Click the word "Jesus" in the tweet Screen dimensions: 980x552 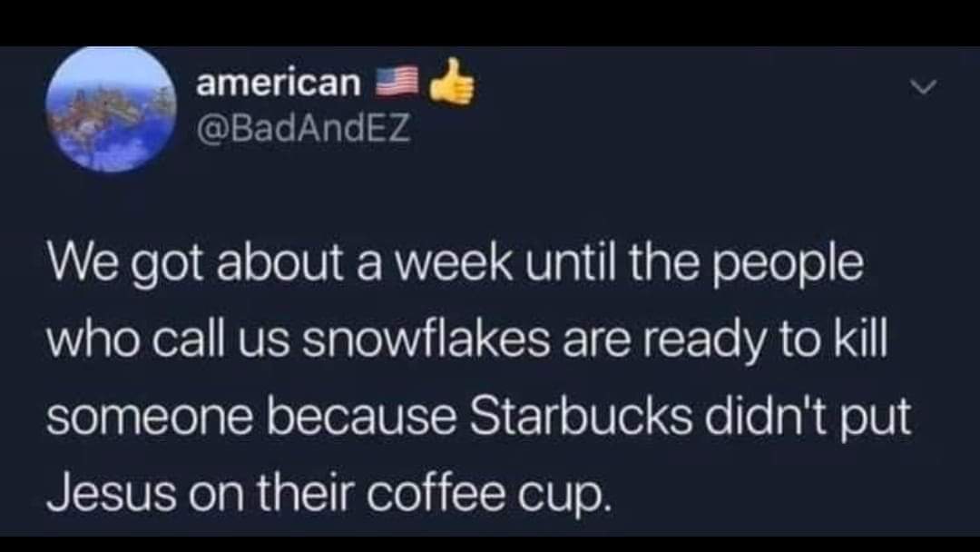click(111, 493)
